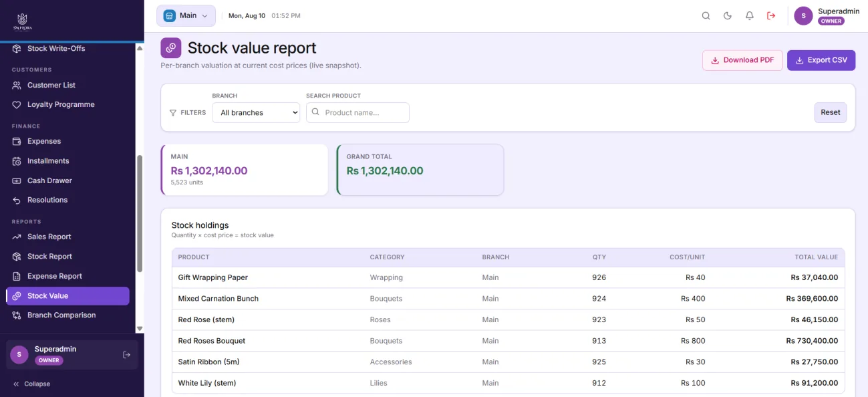Click the Customer List people icon
This screenshot has width=868, height=397.
(x=17, y=86)
